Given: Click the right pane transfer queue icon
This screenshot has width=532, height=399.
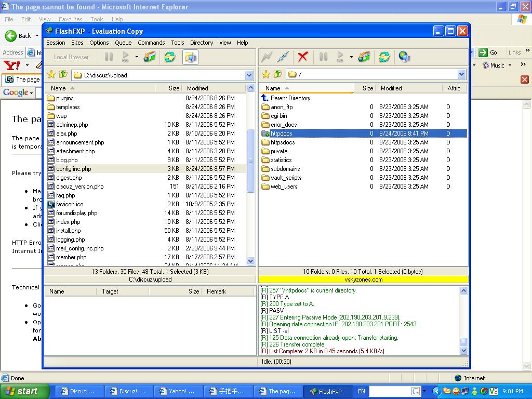Looking at the screenshot, I should coord(364,57).
